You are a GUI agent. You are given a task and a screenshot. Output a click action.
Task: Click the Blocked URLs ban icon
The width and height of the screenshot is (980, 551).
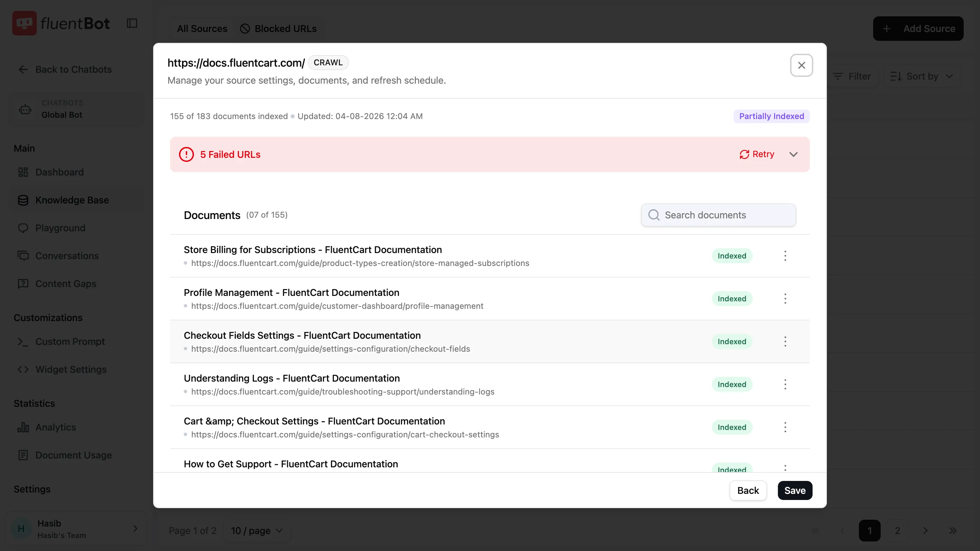[x=245, y=29]
